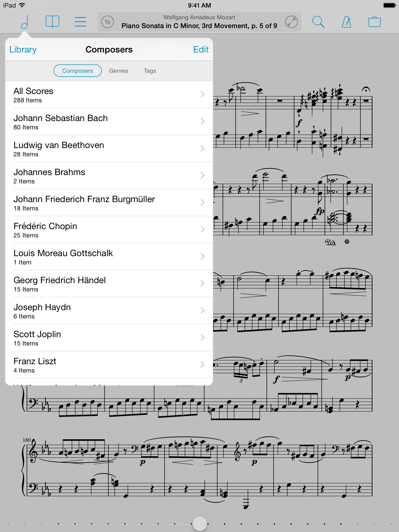Tap the half-page turn icon
This screenshot has height=532, width=399.
pos(108,22)
